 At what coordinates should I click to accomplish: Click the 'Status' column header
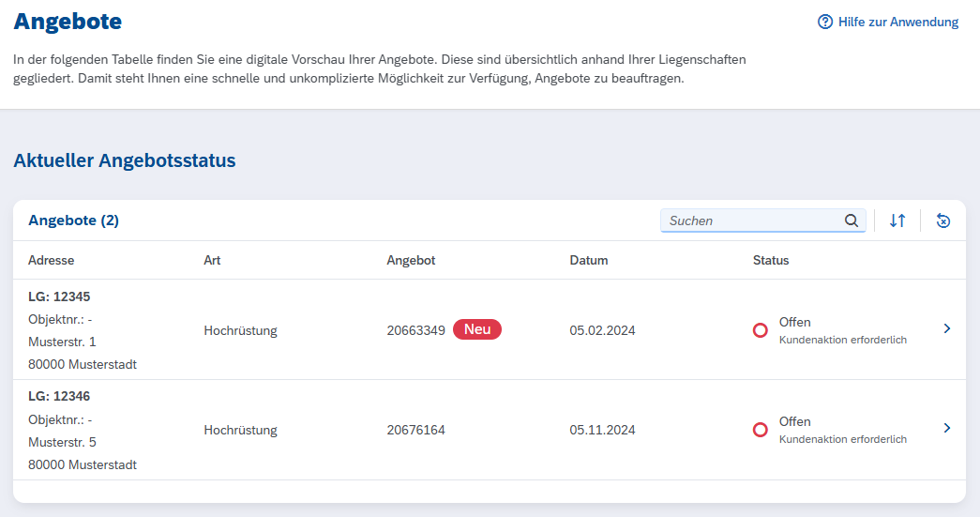(771, 260)
